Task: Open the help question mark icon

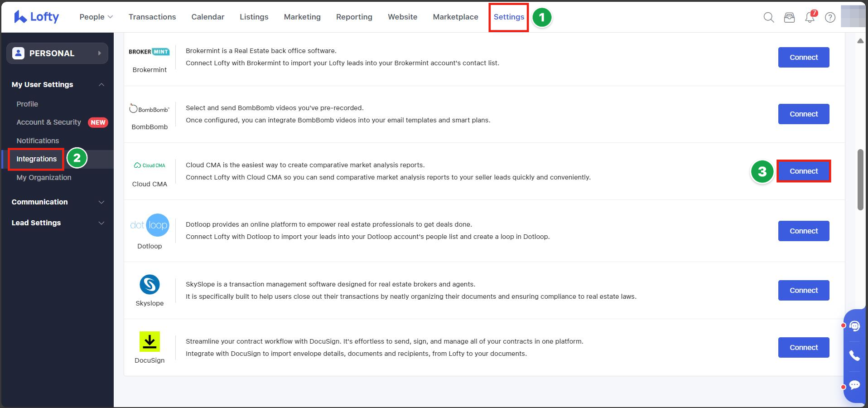Action: (x=830, y=17)
